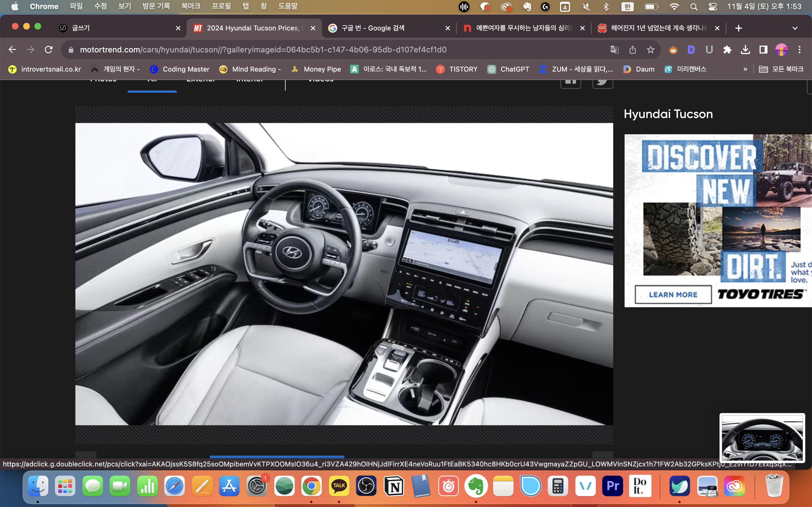Toggle the Chrome side panel
The height and width of the screenshot is (507, 812).
click(x=763, y=50)
